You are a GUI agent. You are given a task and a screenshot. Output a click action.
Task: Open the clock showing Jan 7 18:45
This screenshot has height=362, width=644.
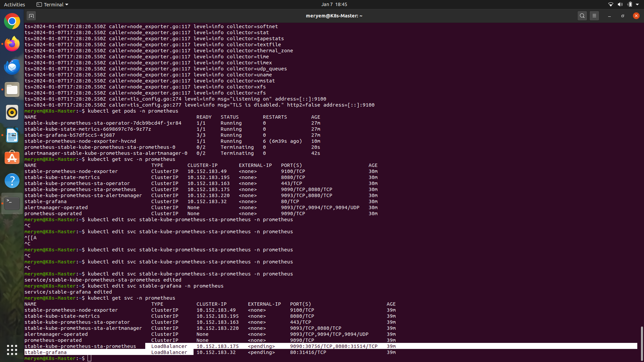pyautogui.click(x=334, y=4)
